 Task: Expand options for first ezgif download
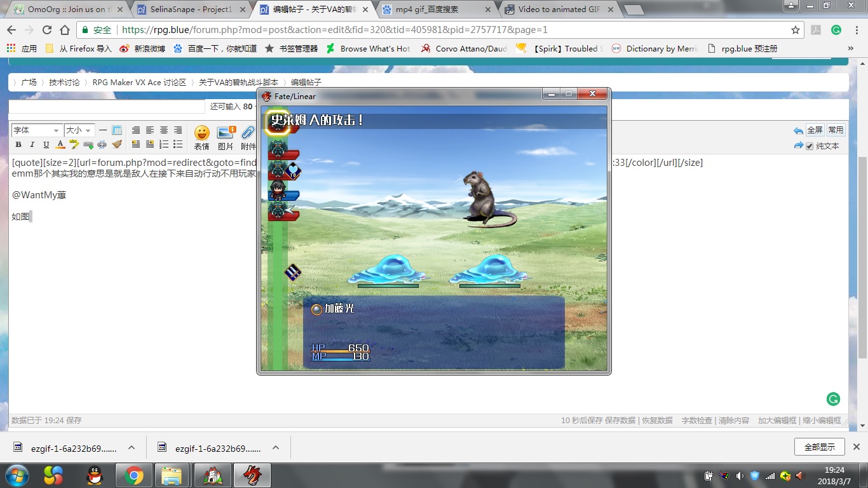pyautogui.click(x=132, y=447)
